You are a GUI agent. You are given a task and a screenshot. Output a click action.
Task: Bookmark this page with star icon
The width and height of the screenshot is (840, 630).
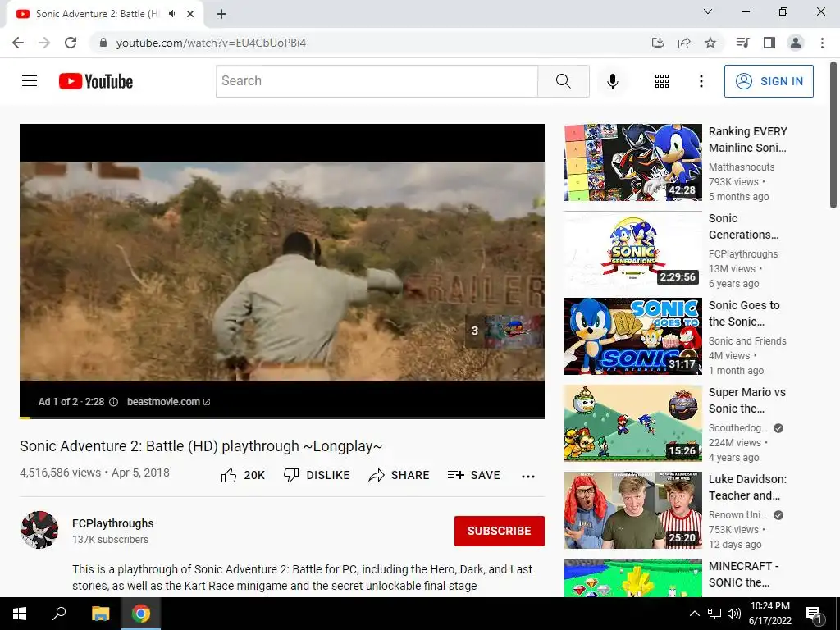[x=710, y=43]
